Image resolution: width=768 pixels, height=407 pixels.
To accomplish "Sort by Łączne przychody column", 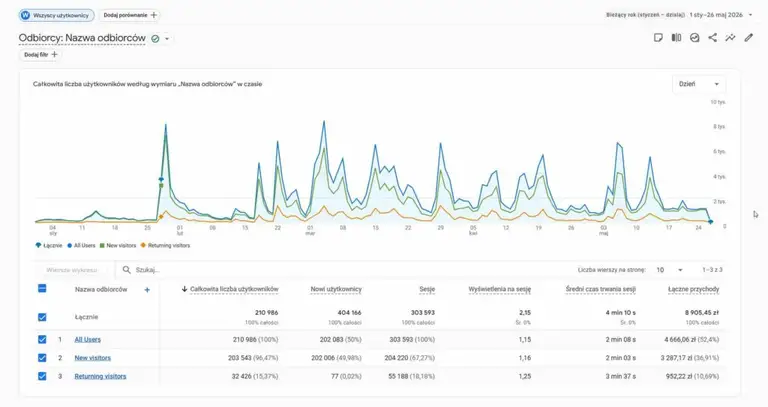I will pos(694,289).
